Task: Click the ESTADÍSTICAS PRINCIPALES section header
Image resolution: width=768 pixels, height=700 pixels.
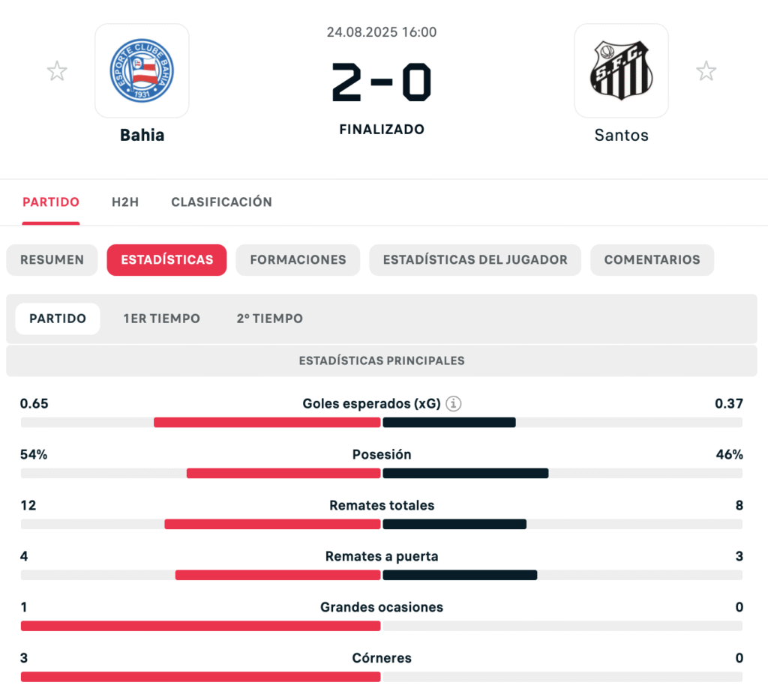Action: click(x=382, y=360)
